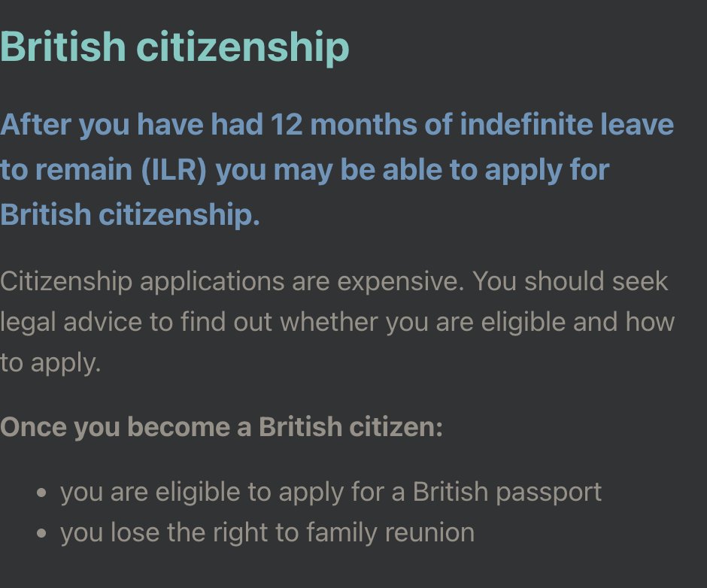Click the words "family reunion" in list
Image resolution: width=707 pixels, height=588 pixels.
click(390, 532)
